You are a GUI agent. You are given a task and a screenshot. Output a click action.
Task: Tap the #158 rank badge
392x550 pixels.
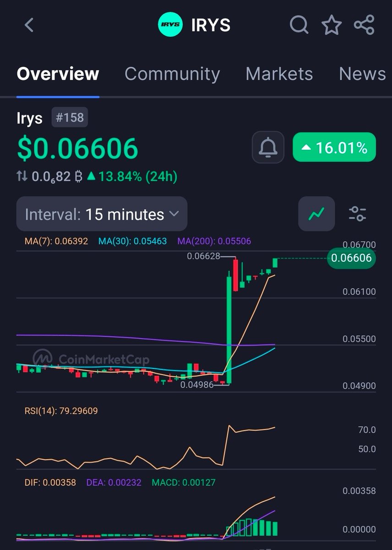click(x=69, y=117)
